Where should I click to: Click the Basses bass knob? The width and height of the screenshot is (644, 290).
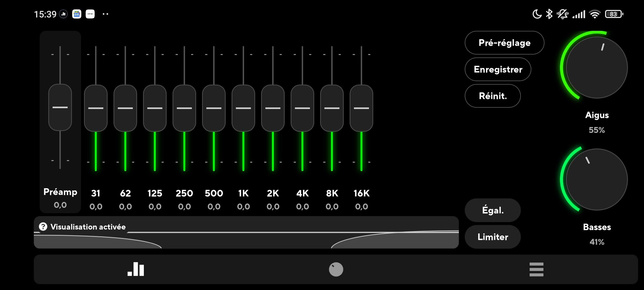(597, 179)
